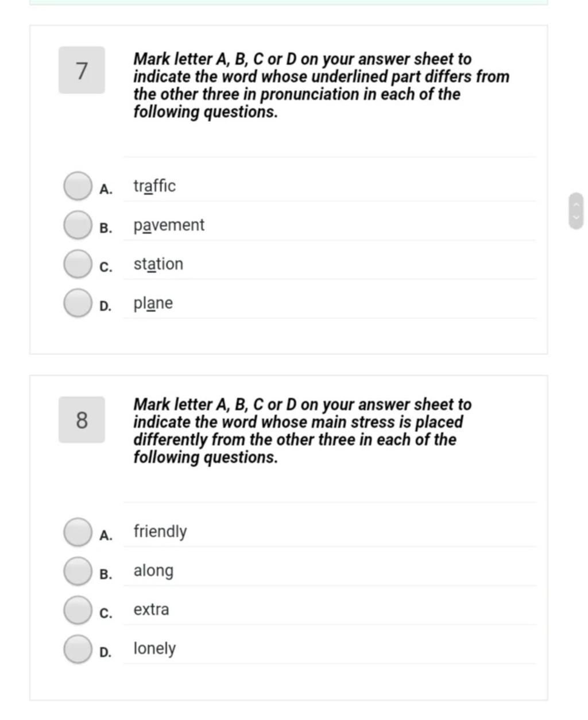
Task: Pick friendly radio button in question 8
Action: point(77,532)
